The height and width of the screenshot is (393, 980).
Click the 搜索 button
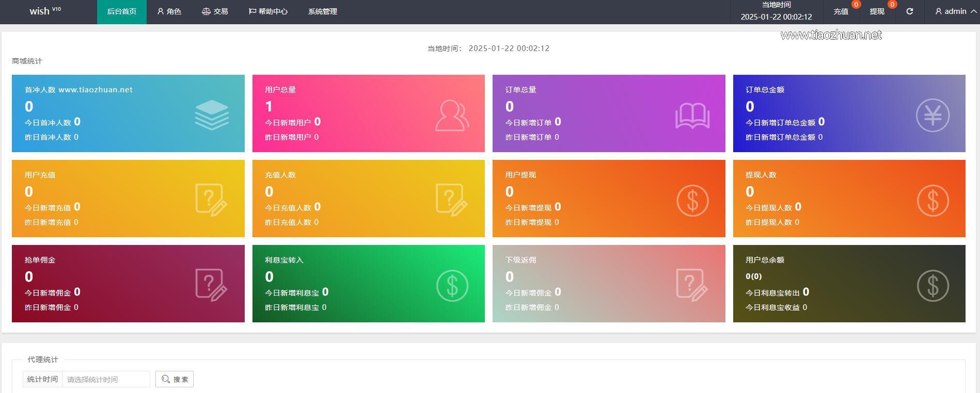click(175, 379)
